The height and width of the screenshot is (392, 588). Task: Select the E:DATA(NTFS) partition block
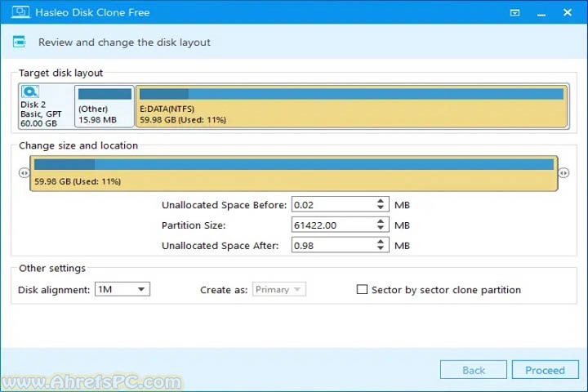tap(352, 106)
